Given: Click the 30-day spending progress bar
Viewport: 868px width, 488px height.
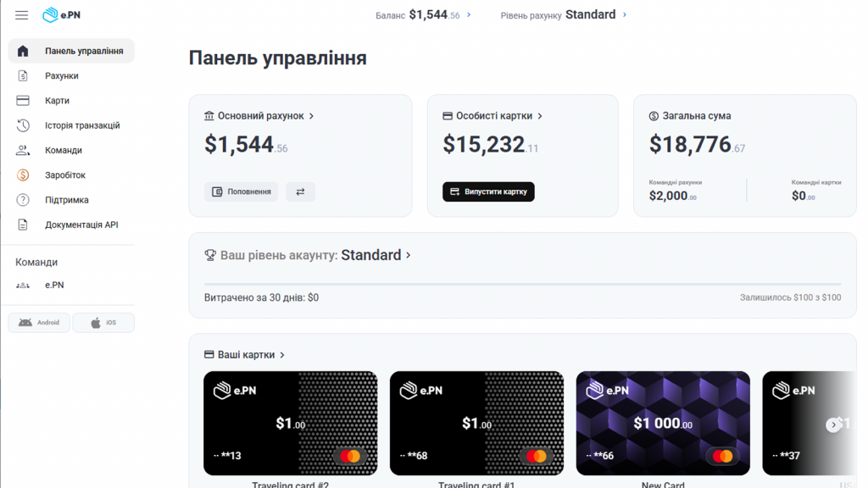Looking at the screenshot, I should [x=522, y=284].
